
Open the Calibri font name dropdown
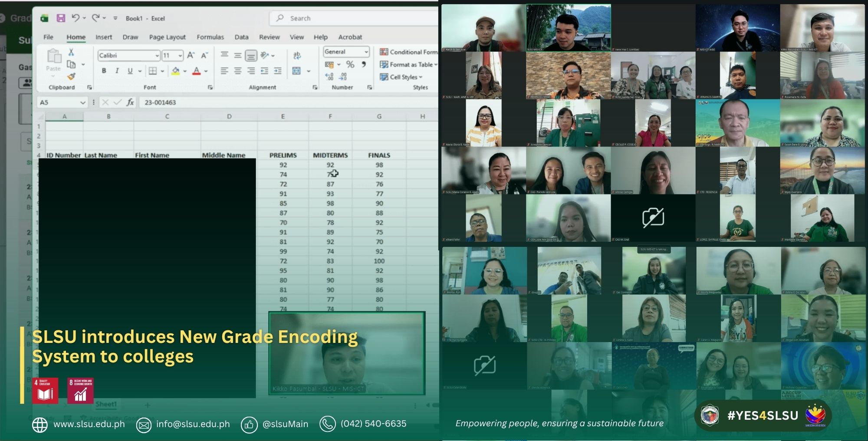tap(157, 56)
